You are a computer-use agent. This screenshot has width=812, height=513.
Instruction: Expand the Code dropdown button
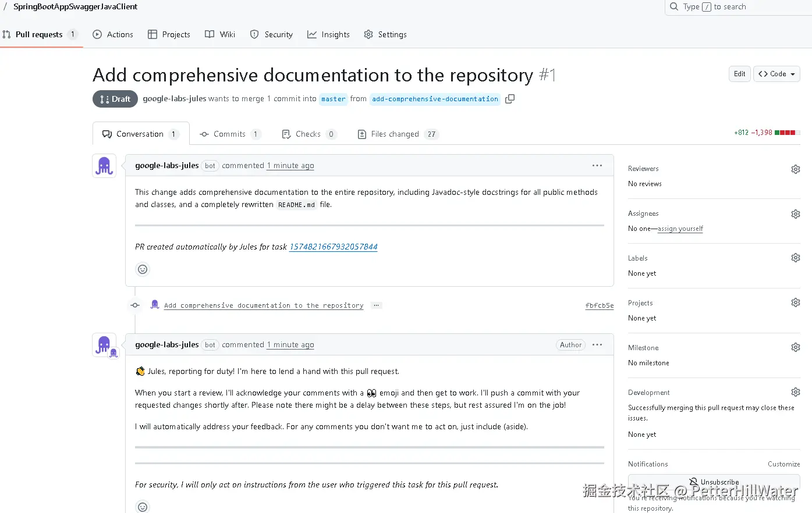tap(776, 74)
